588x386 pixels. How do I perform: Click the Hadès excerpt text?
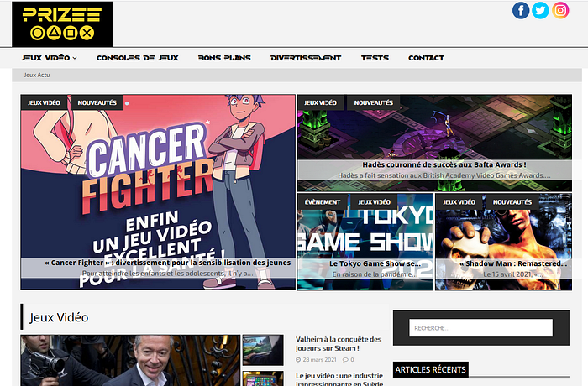tap(444, 175)
